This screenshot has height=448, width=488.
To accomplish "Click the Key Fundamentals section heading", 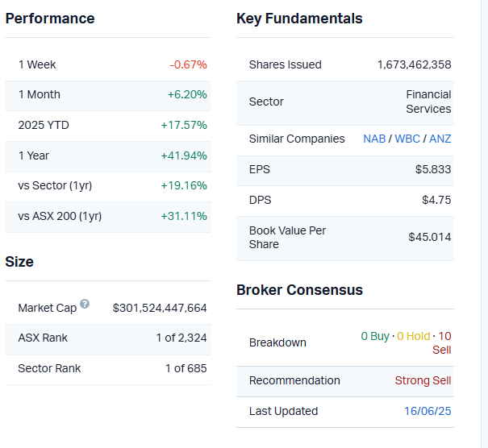I will pos(299,19).
